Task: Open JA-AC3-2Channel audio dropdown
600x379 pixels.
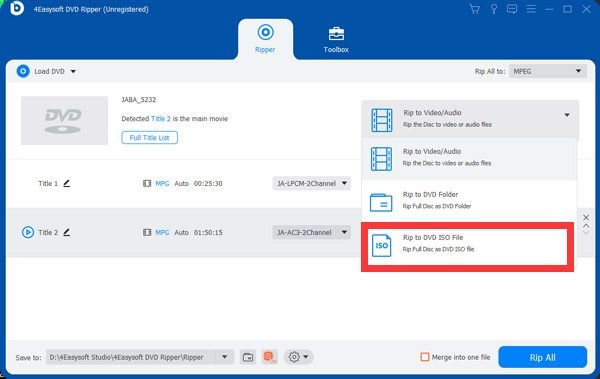Action: click(311, 232)
